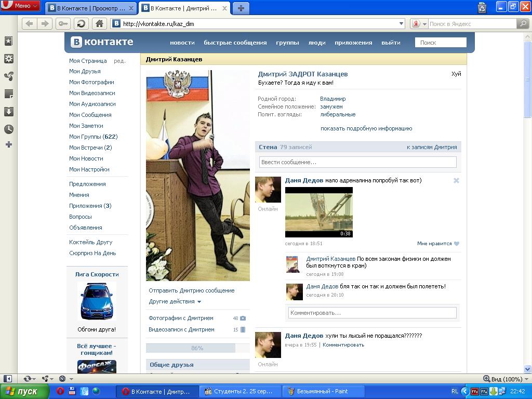This screenshot has height=399, width=532.
Task: Add a panel with the plus icon
Action: pos(8,144)
